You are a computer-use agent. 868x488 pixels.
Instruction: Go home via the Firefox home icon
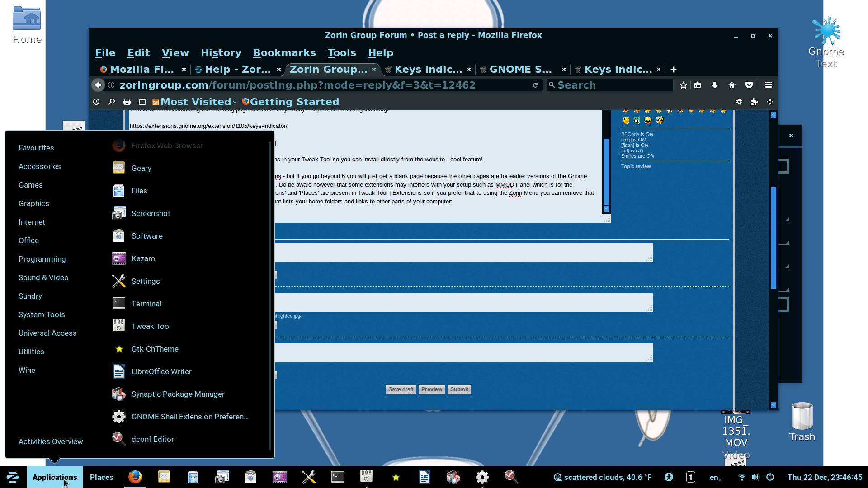click(732, 85)
